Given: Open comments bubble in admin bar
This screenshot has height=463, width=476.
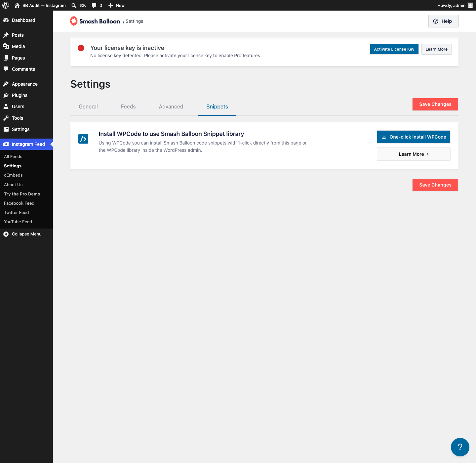Looking at the screenshot, I should tap(94, 5).
